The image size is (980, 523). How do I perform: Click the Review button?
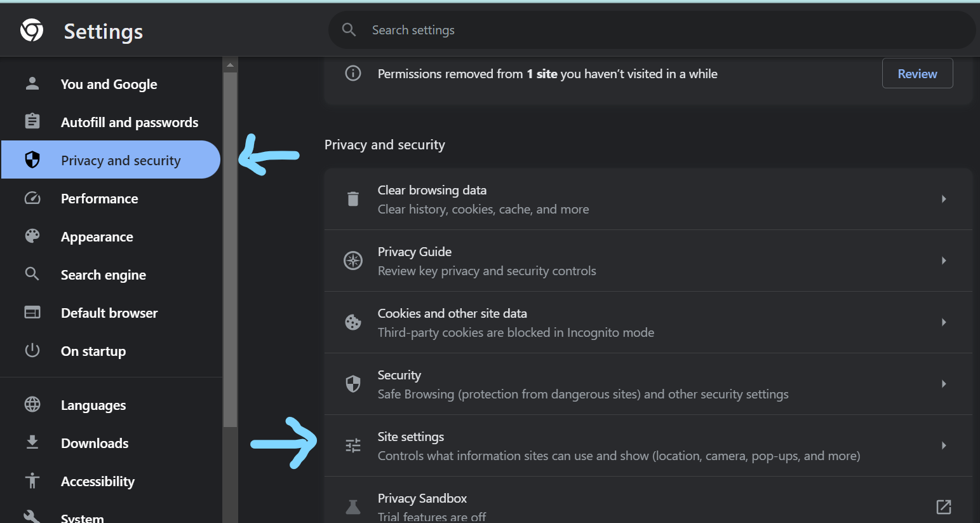(917, 73)
